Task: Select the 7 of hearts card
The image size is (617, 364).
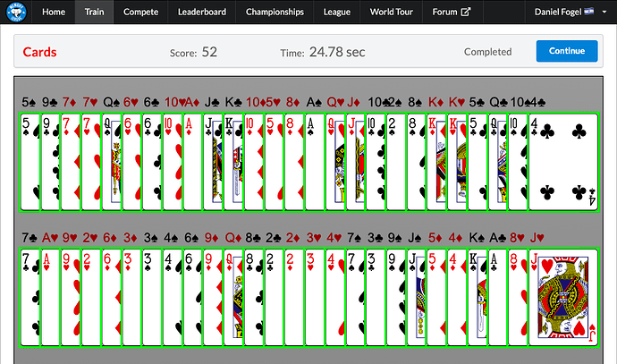Action: pos(91,162)
